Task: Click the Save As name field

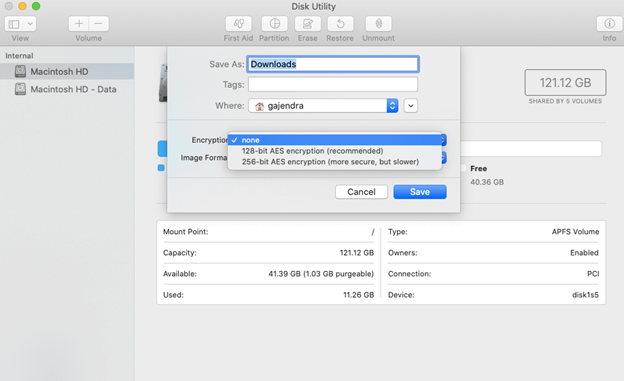Action: coord(333,64)
